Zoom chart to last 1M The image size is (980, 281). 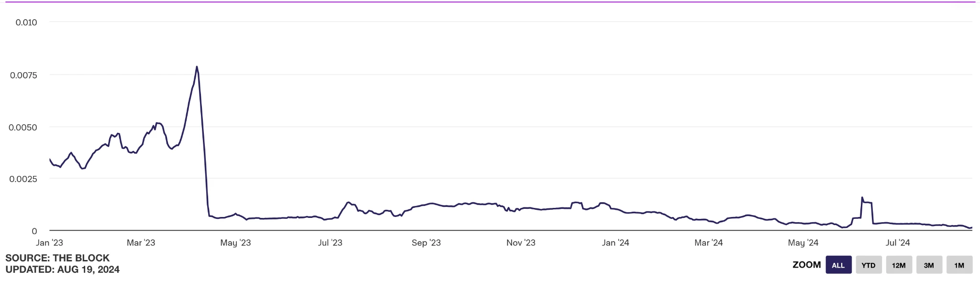[959, 265]
